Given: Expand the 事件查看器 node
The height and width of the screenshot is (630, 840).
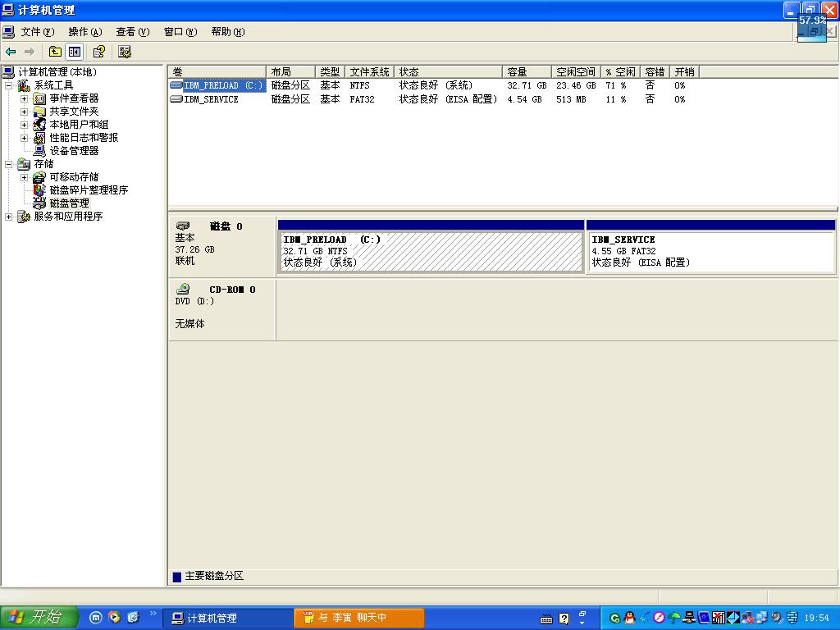Looking at the screenshot, I should [24, 98].
